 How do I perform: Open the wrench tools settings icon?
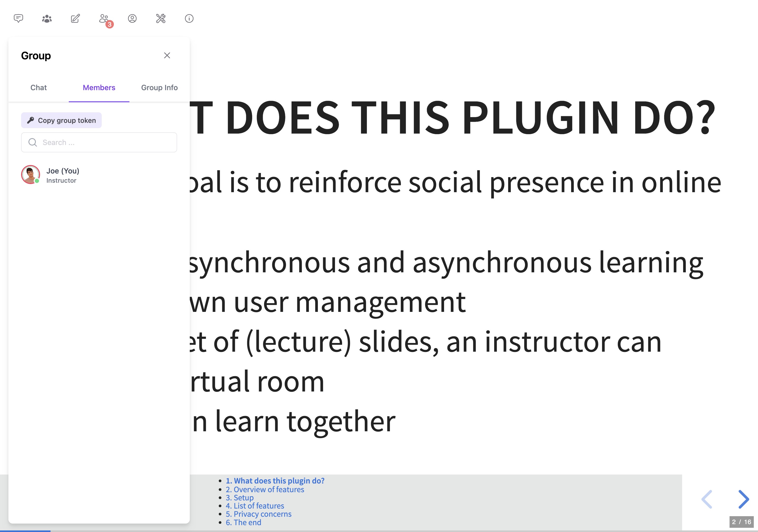161,18
